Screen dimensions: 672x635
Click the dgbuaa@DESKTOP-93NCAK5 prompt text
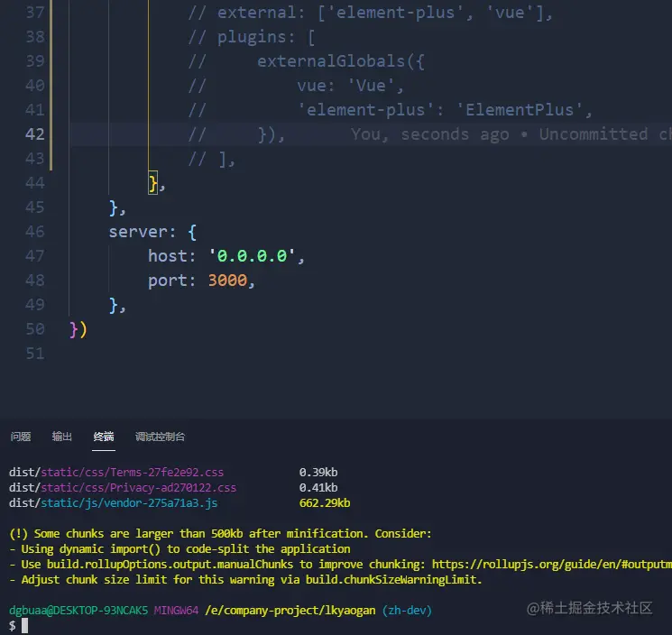78,610
